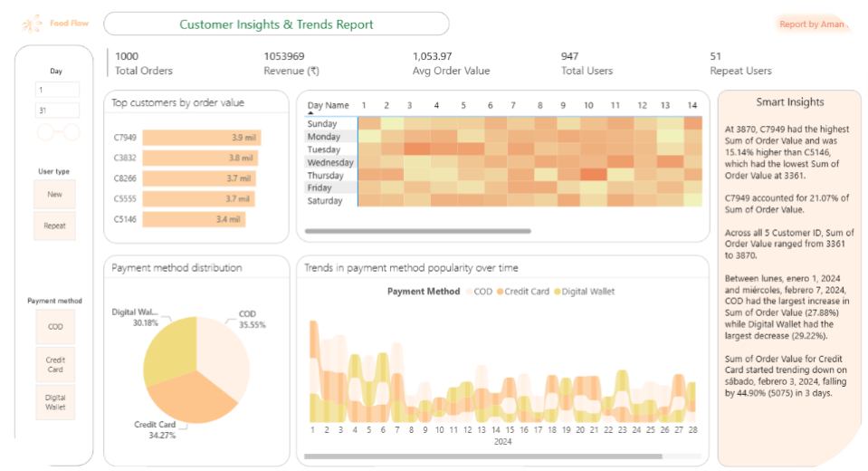Click the C7949 bar in top customers

click(x=201, y=138)
